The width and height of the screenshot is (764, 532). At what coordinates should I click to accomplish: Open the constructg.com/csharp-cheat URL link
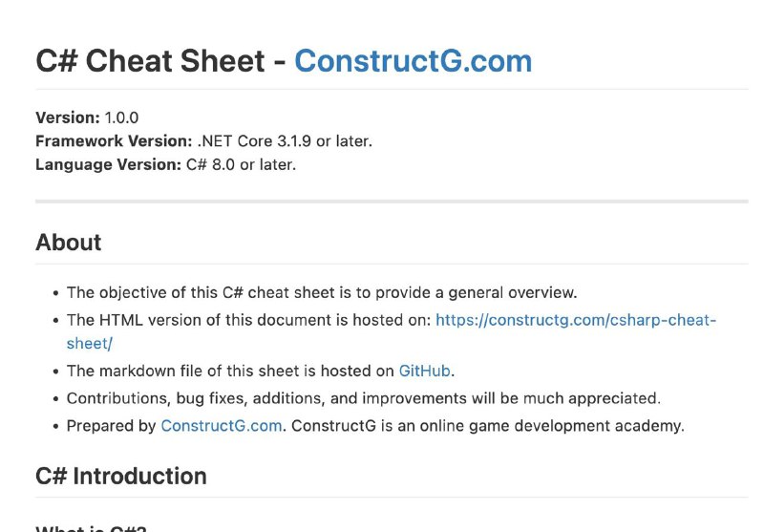pos(576,320)
